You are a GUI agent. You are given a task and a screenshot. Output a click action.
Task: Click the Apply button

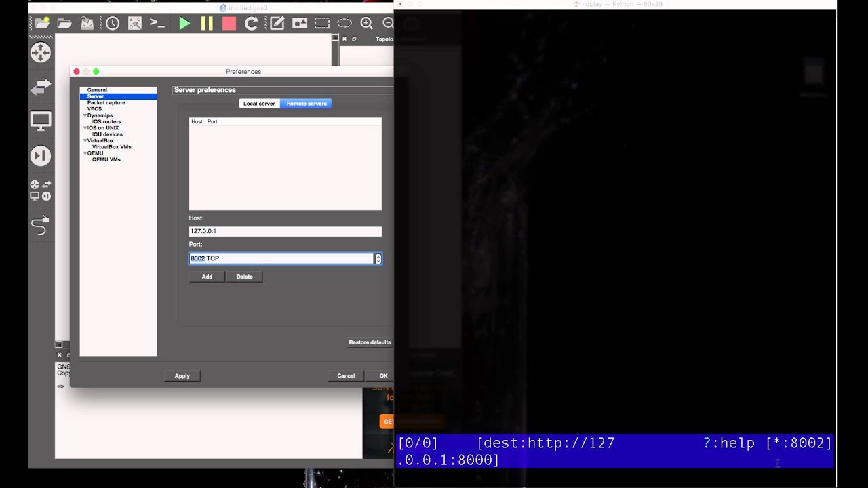(x=182, y=375)
